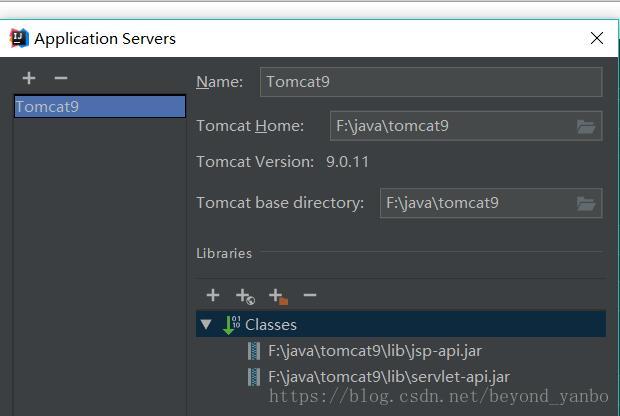Select Tomcat9 in the server list
The width and height of the screenshot is (620, 416).
100,106
